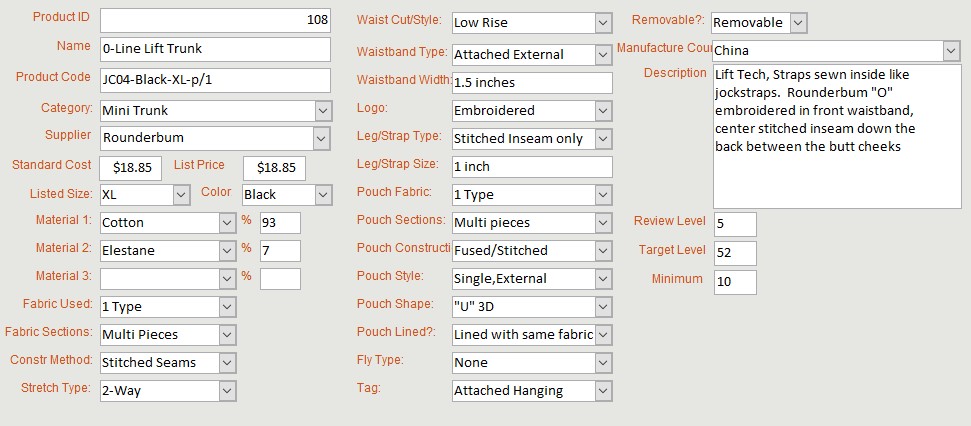Click the Target Level field showing 52

[x=735, y=253]
